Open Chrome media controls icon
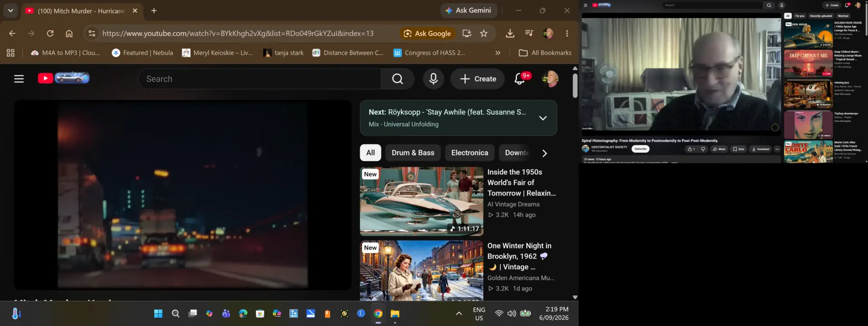Viewport: 868px width, 326px height. coord(529,34)
